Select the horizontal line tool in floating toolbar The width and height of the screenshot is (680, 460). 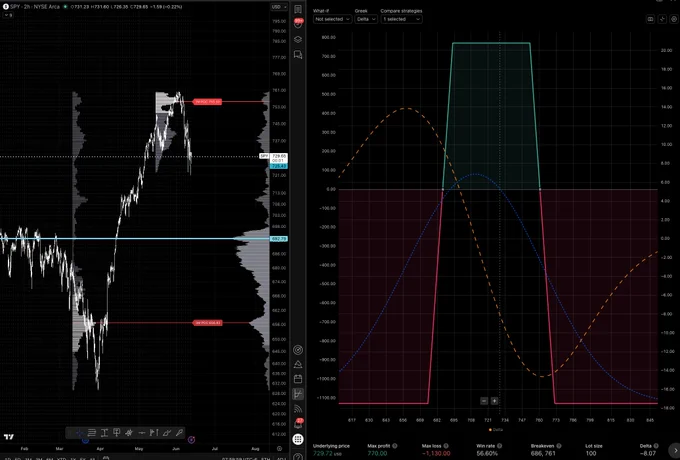tap(141, 433)
